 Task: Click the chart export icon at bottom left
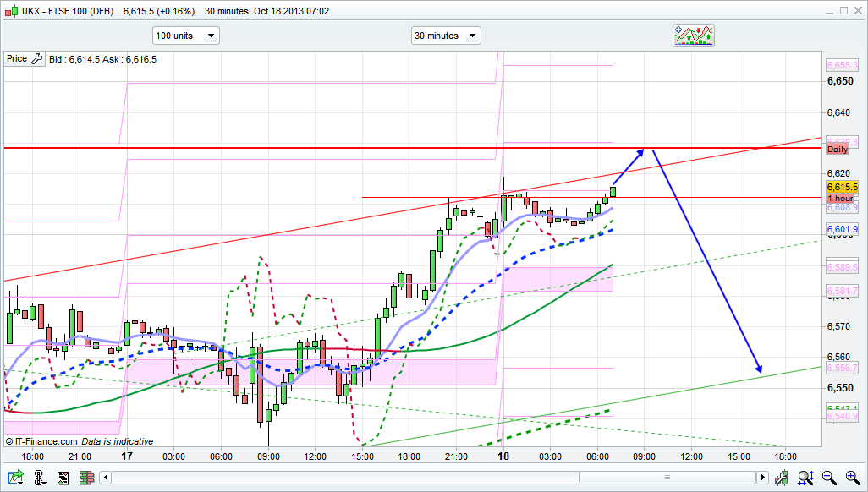click(x=16, y=478)
